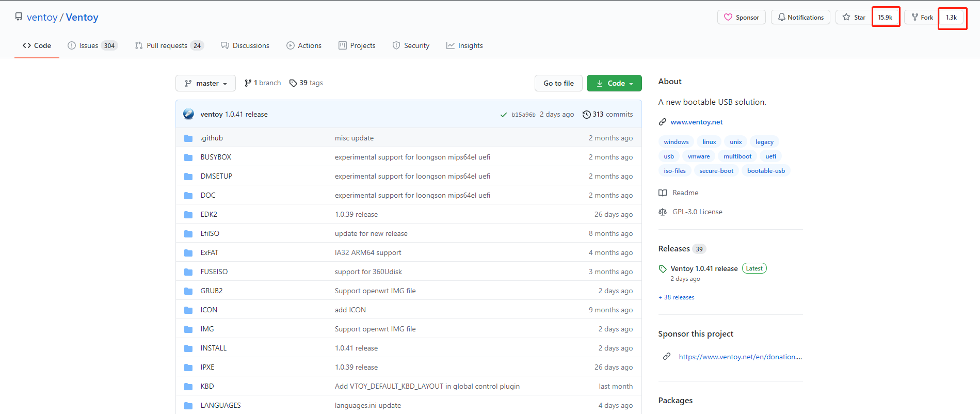The image size is (980, 414).
Task: View the 1 branch link
Action: pyautogui.click(x=263, y=83)
